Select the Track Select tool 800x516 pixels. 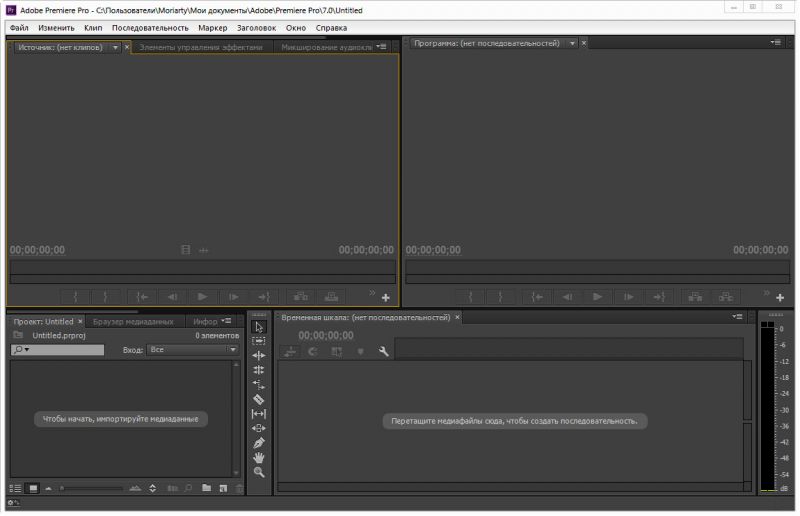point(259,341)
